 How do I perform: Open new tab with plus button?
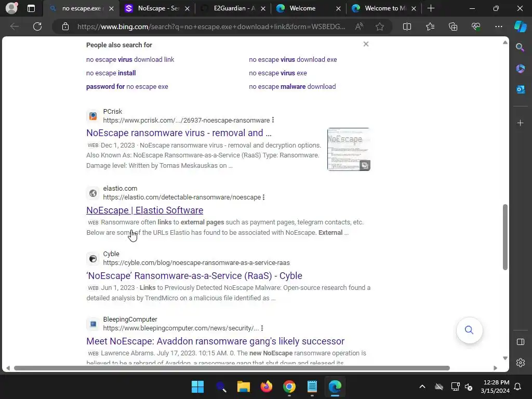(431, 8)
